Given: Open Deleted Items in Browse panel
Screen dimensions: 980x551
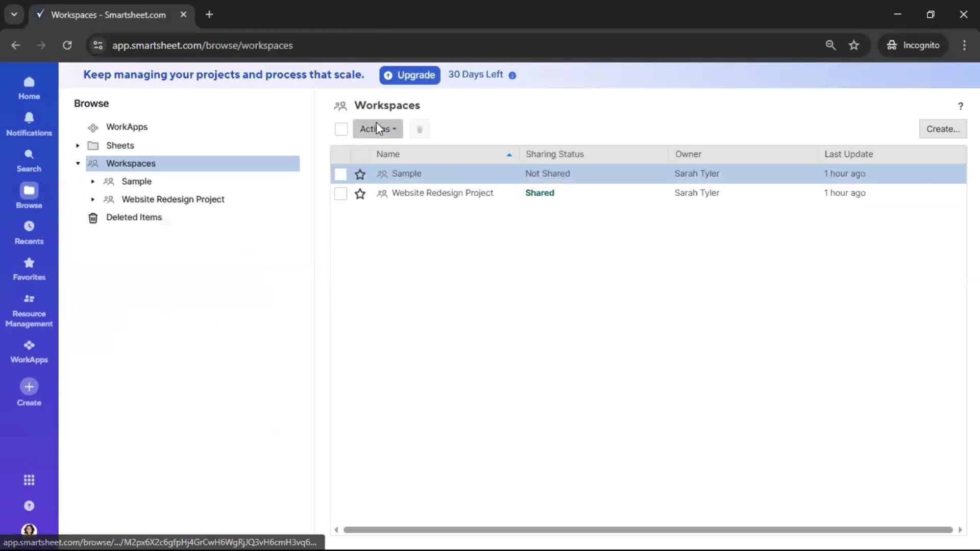Looking at the screenshot, I should point(134,217).
